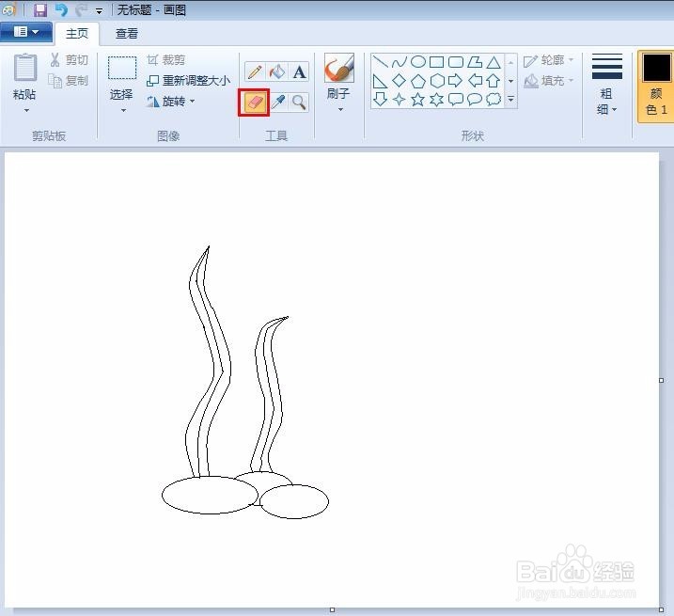Click 剪切 (Cut) button
The width and height of the screenshot is (674, 616).
click(x=70, y=60)
